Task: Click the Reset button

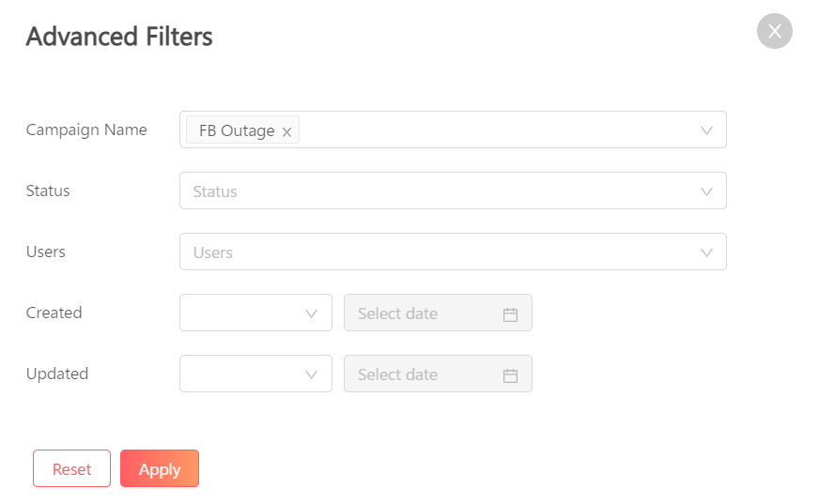Action: 71,468
